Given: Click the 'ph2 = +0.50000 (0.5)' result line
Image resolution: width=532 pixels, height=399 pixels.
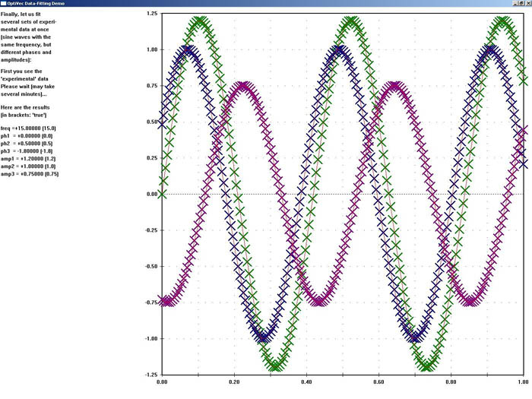Looking at the screenshot, I should tap(27, 144).
